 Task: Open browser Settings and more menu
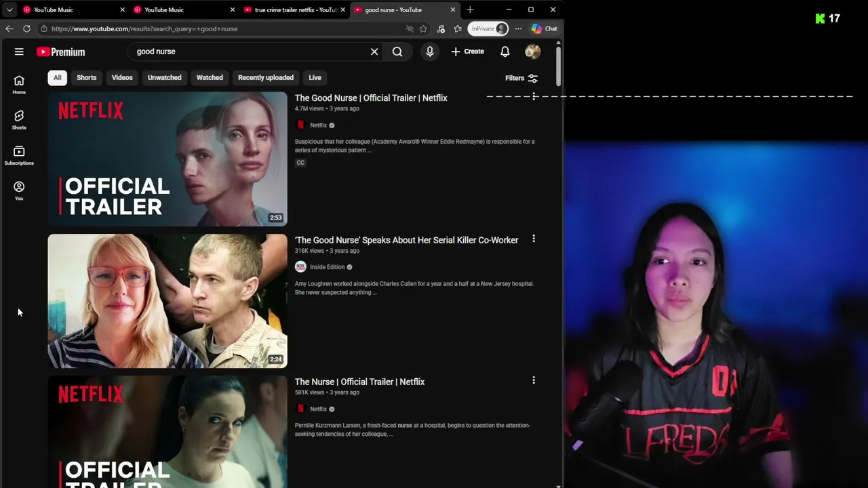click(x=518, y=28)
